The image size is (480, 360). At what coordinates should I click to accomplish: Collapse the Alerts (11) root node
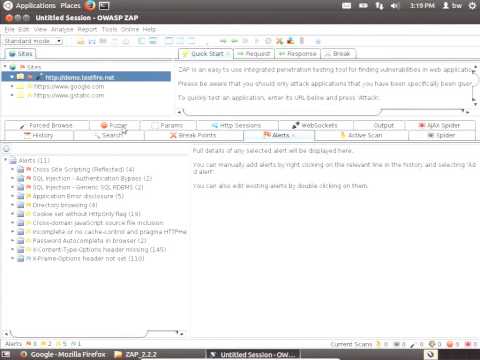(x=5, y=160)
